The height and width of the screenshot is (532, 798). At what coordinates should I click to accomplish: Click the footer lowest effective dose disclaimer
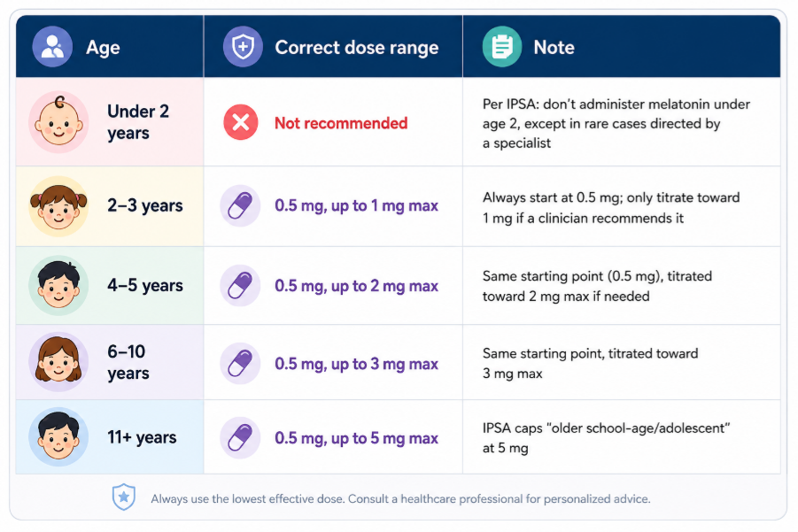coord(400,499)
